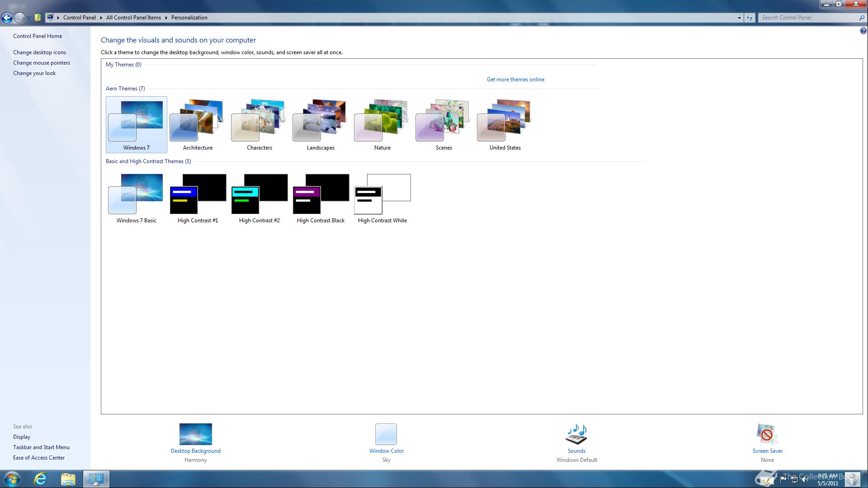Apply the Architecture theme
Viewport: 868px width, 488px height.
(x=198, y=125)
